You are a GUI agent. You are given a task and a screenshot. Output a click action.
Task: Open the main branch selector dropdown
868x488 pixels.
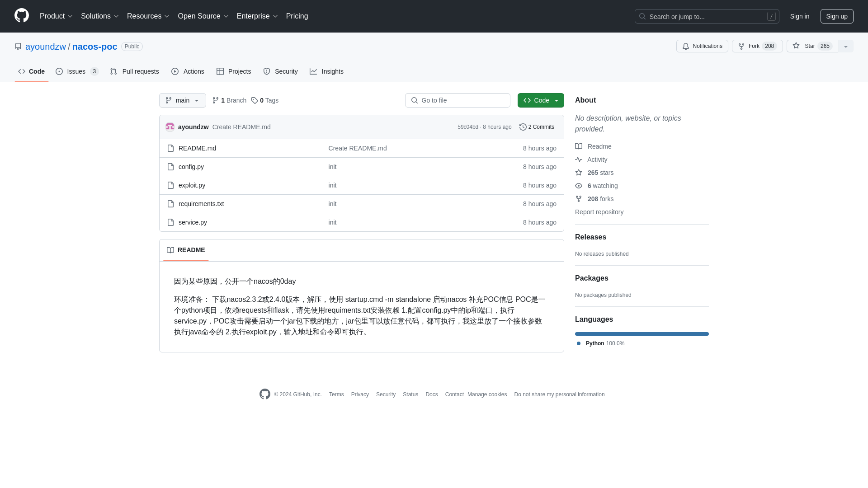[x=183, y=100]
